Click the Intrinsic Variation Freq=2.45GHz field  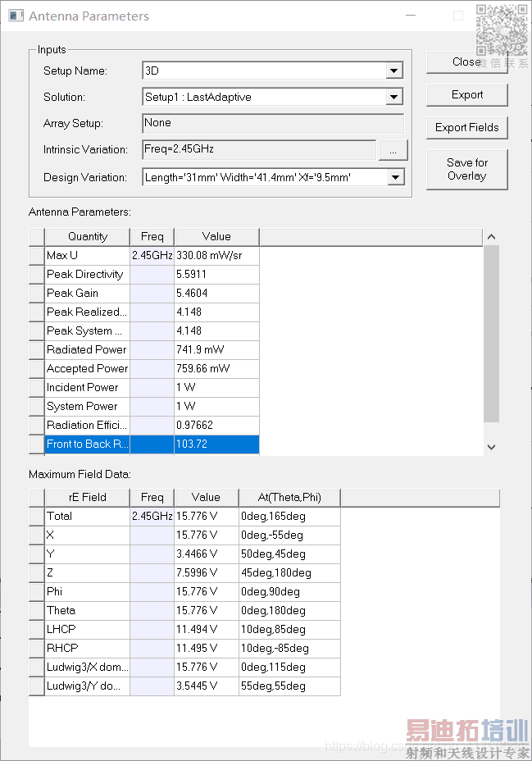coord(260,149)
